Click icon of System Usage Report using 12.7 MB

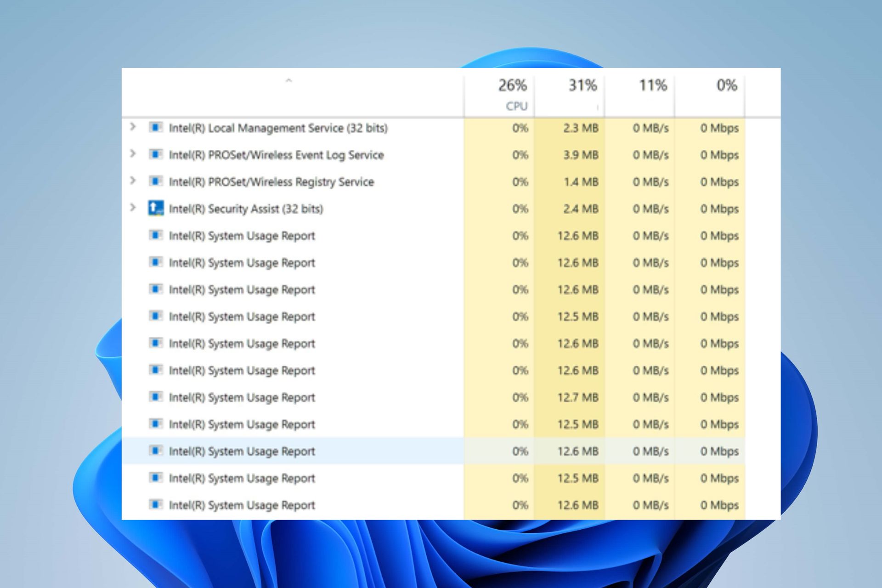click(x=156, y=396)
